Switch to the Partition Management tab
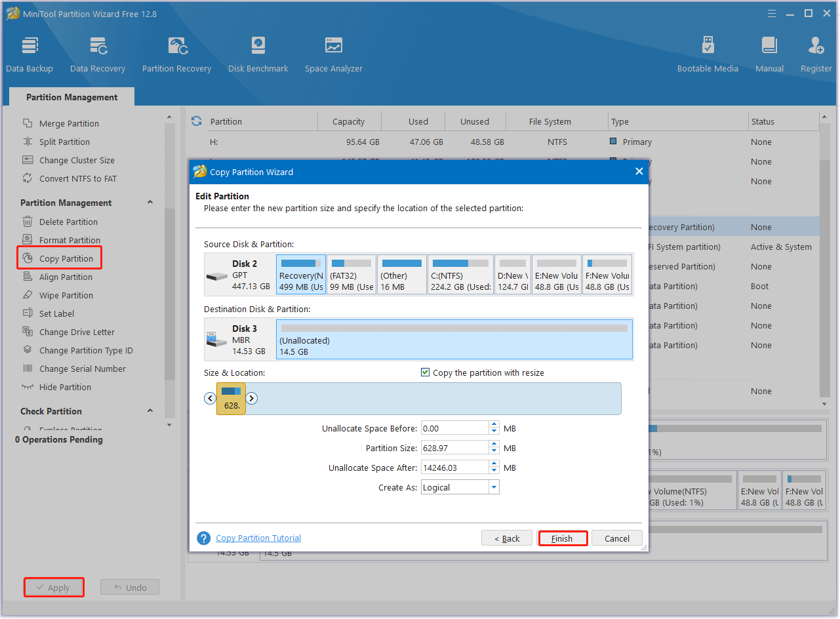Image resolution: width=840 pixels, height=619 pixels. click(72, 97)
